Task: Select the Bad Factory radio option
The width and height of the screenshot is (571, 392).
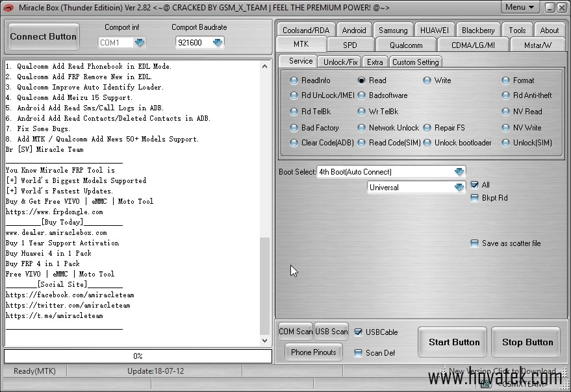Action: (x=314, y=128)
